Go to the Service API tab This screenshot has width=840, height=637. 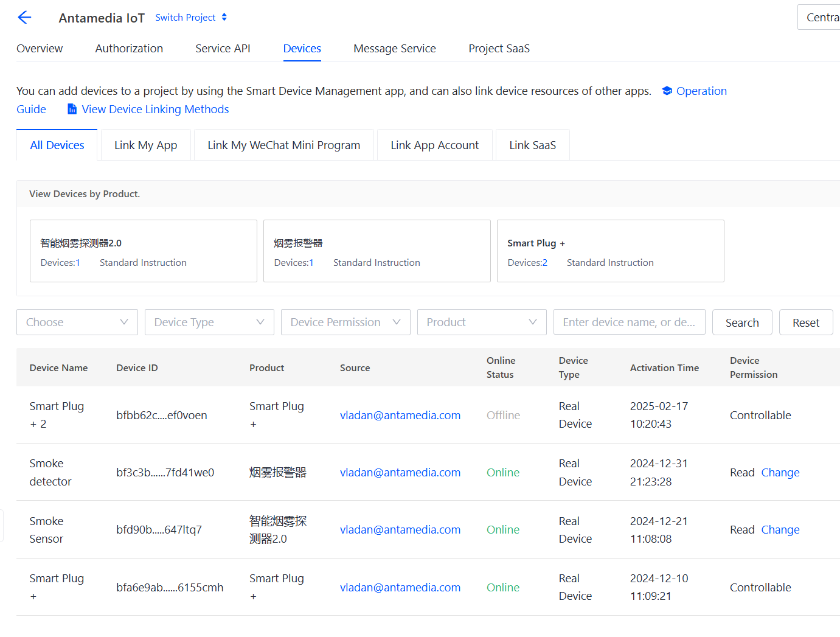(x=223, y=49)
